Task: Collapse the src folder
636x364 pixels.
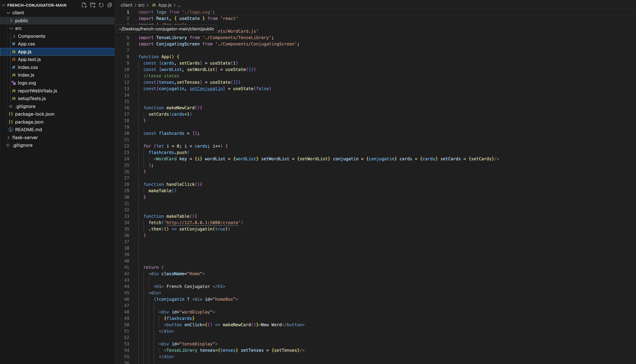Action: pos(18,28)
